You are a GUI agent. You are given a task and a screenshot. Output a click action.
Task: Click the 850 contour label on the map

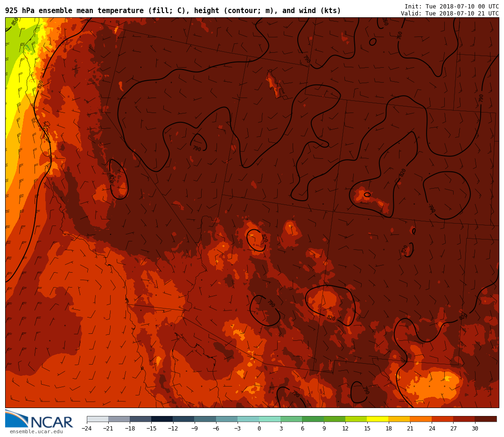click(x=15, y=21)
